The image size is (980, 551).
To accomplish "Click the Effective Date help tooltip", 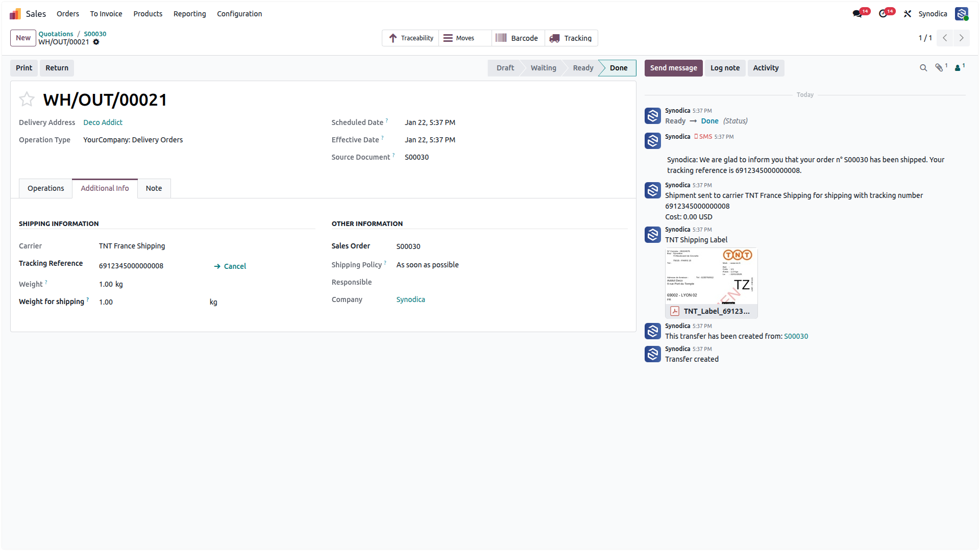I will pos(382,138).
